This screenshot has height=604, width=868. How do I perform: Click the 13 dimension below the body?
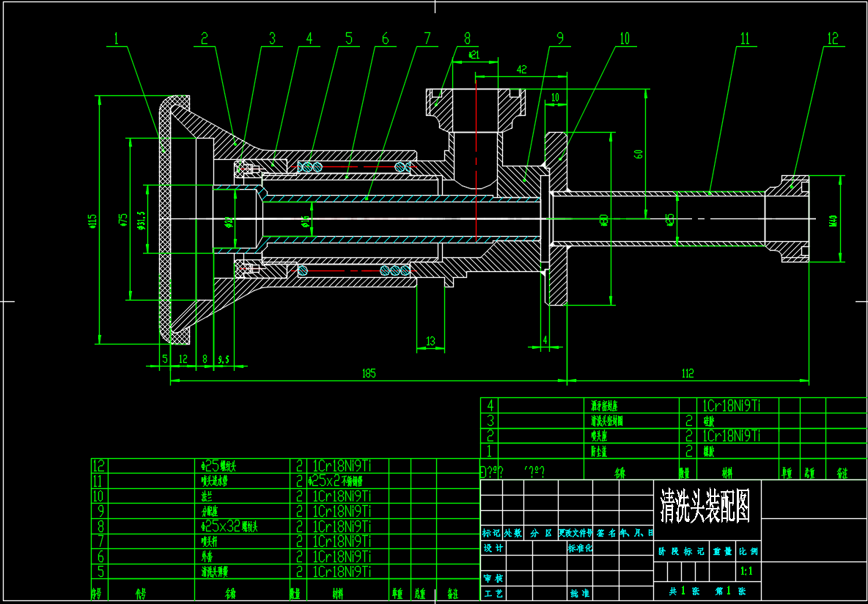(430, 341)
